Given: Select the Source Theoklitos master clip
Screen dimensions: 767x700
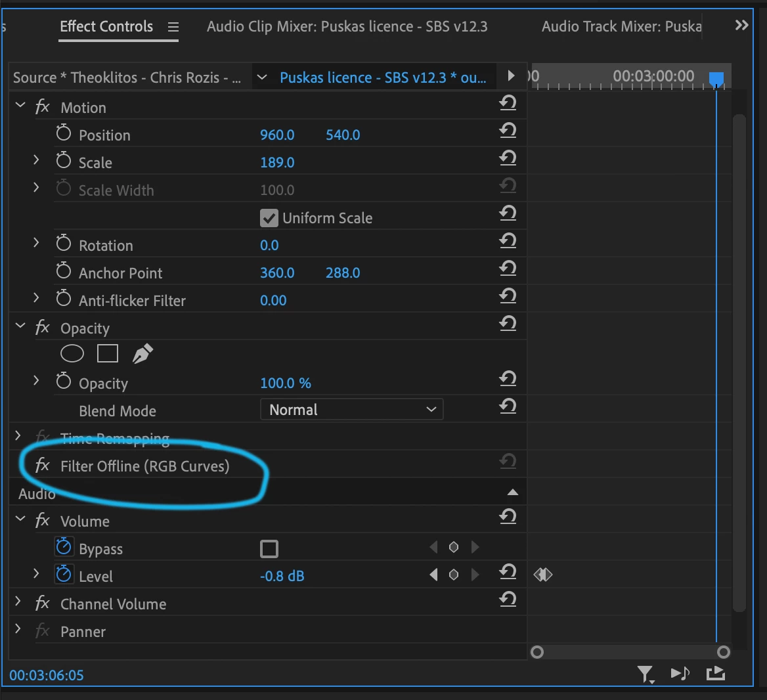Looking at the screenshot, I should (x=127, y=77).
